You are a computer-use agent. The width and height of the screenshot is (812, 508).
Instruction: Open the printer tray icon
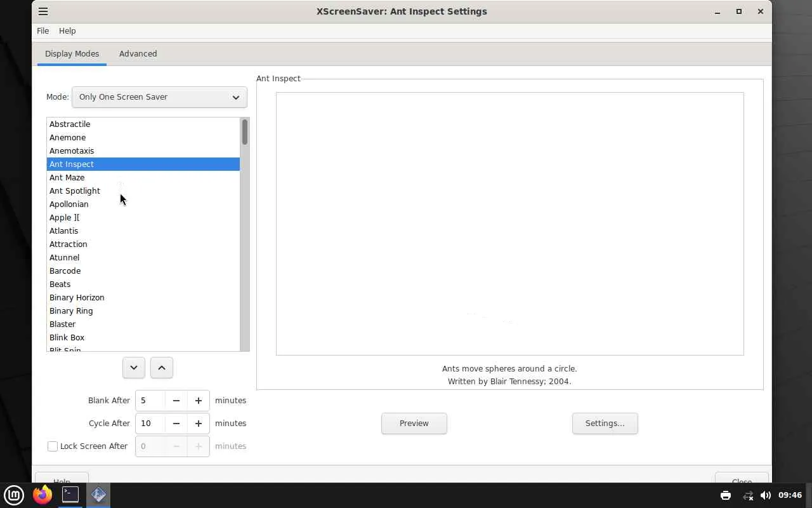pyautogui.click(x=726, y=495)
